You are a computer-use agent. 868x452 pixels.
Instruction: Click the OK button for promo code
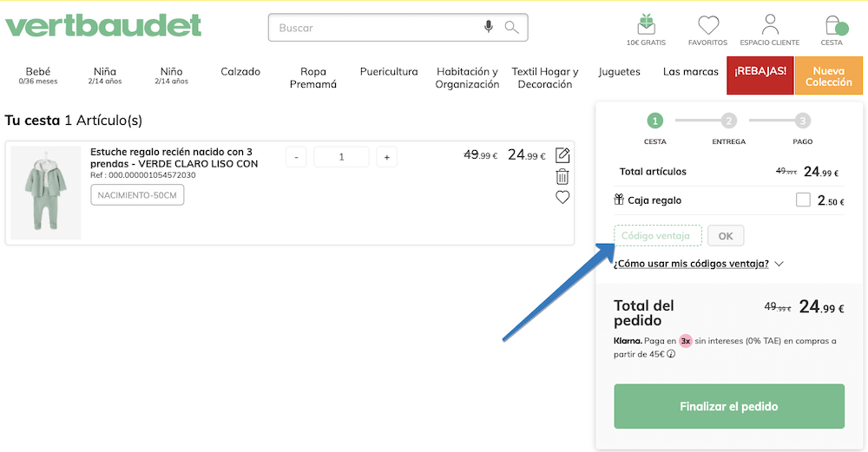pos(726,236)
